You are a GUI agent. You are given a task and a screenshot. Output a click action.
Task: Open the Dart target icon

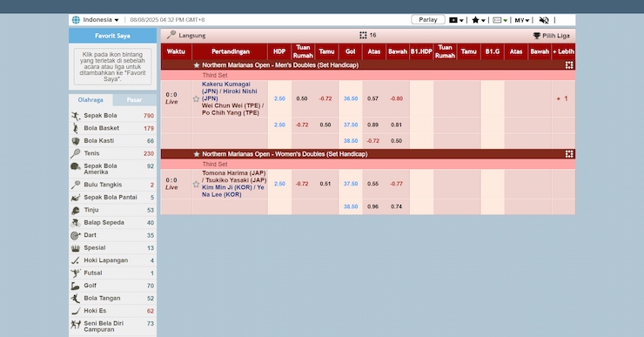coord(76,235)
